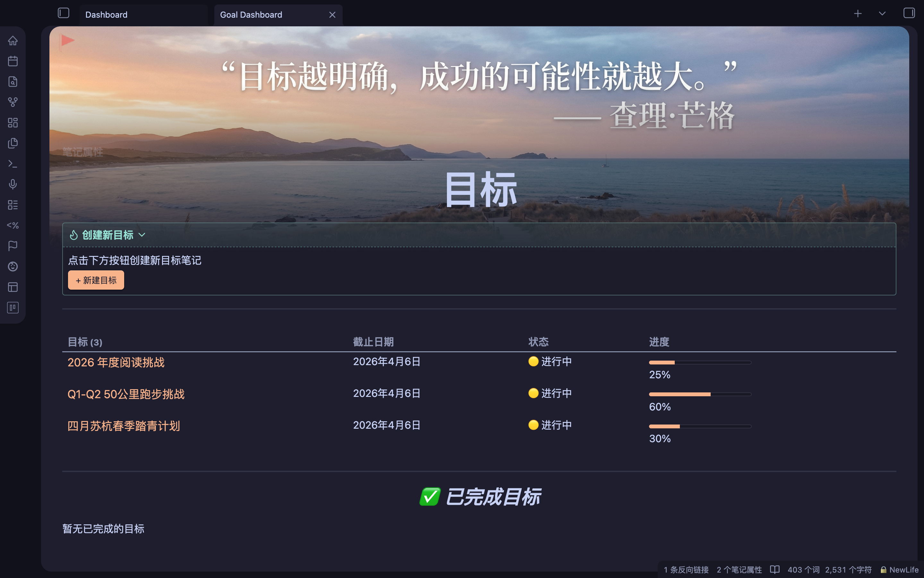
Task: Click the 已完成目标 heading
Action: (x=480, y=496)
